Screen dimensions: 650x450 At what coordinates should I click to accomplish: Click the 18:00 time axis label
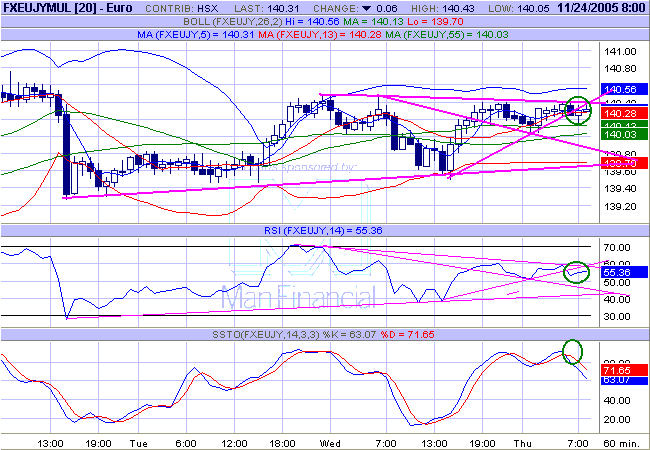282,443
